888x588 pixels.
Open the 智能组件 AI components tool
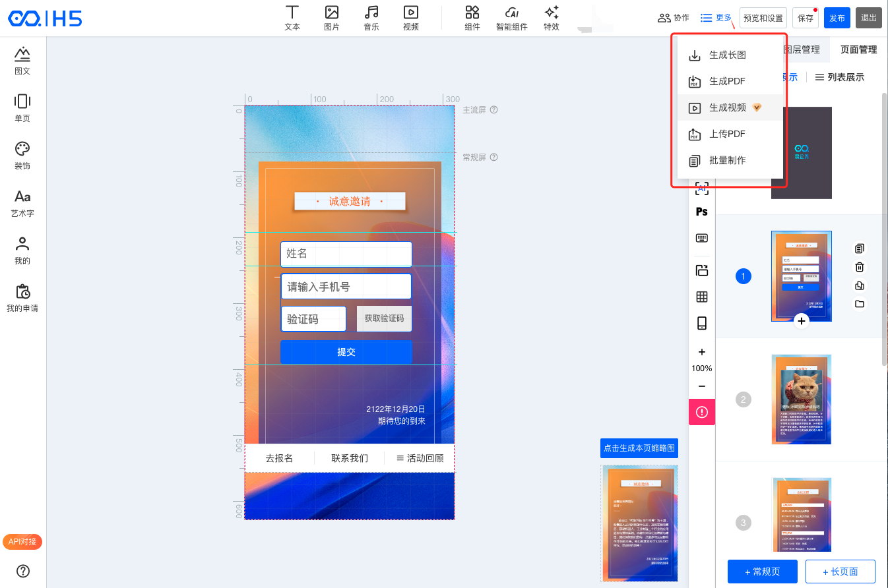coord(511,18)
